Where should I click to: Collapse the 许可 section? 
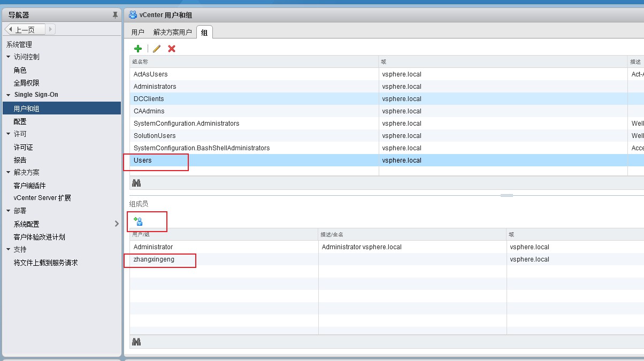click(8, 134)
